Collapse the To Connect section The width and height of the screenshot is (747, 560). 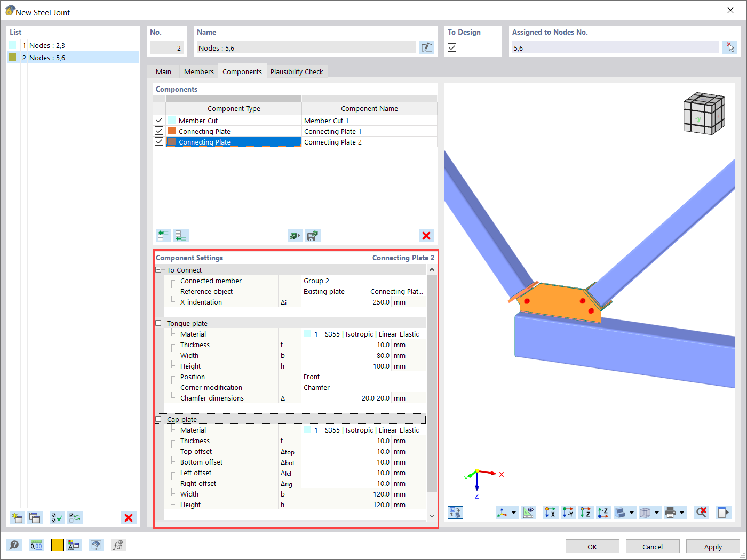click(x=158, y=270)
